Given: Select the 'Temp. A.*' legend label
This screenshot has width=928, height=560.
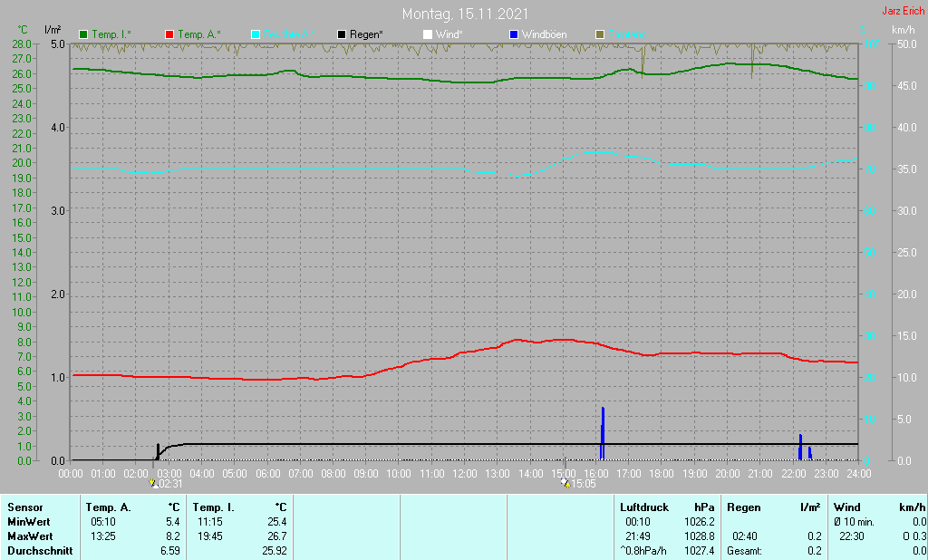Looking at the screenshot, I should pyautogui.click(x=199, y=34).
